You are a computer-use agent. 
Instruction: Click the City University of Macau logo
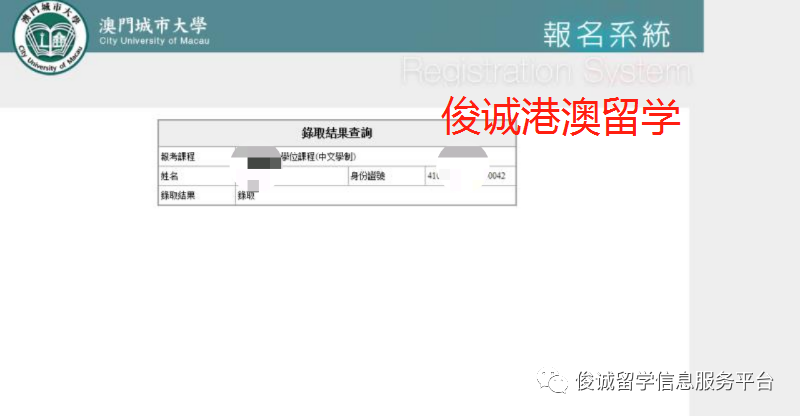tap(49, 37)
